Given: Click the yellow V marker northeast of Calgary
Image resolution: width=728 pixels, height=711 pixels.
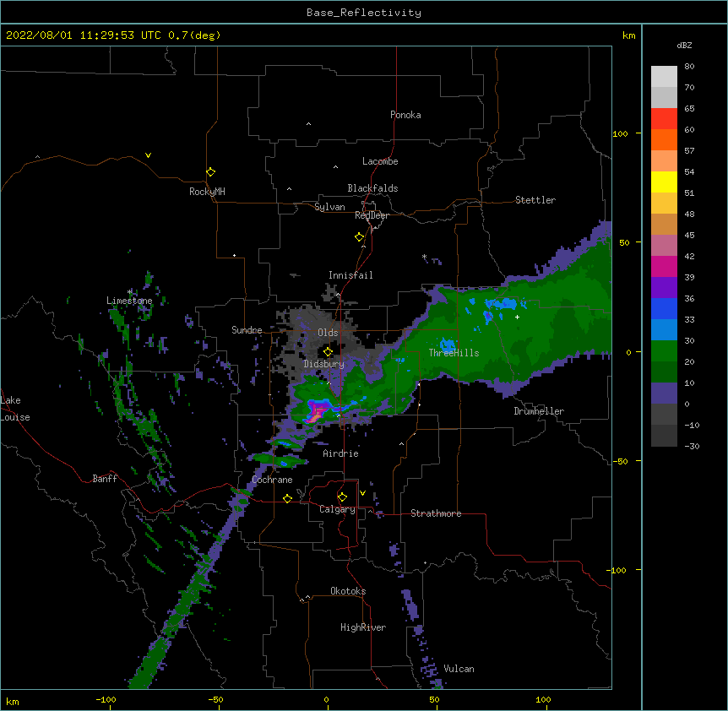Looking at the screenshot, I should coord(362,493).
